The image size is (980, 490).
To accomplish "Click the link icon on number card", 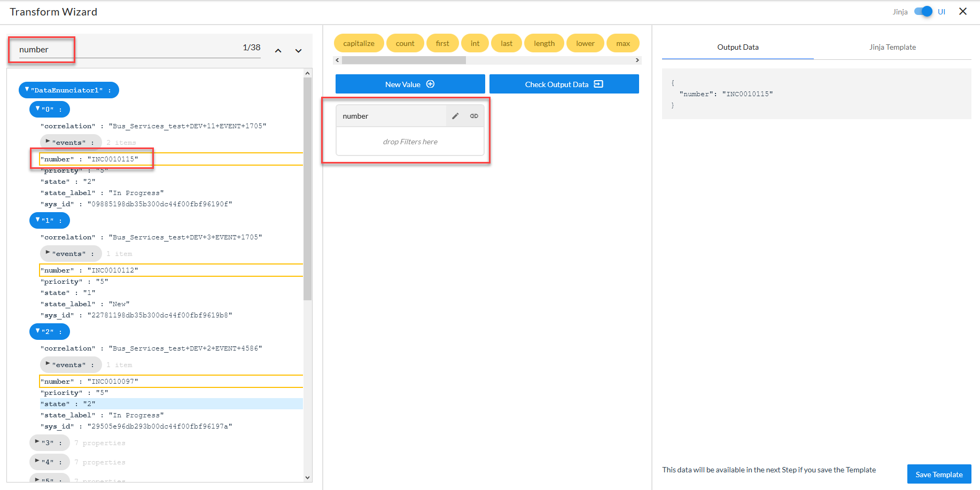I will tap(474, 116).
